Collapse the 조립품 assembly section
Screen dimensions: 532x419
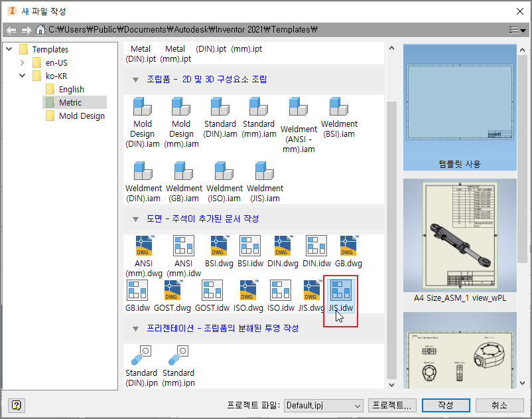tap(136, 80)
